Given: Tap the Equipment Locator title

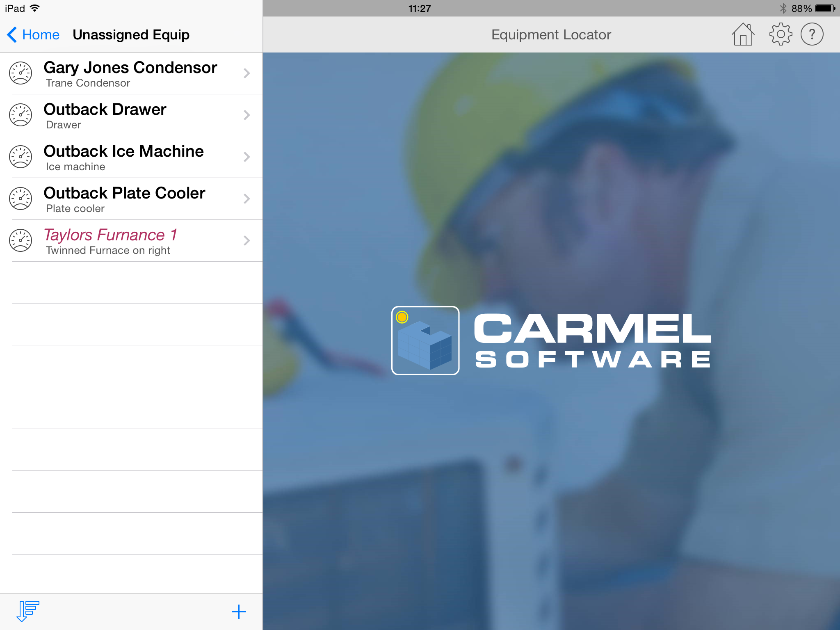Looking at the screenshot, I should [551, 35].
